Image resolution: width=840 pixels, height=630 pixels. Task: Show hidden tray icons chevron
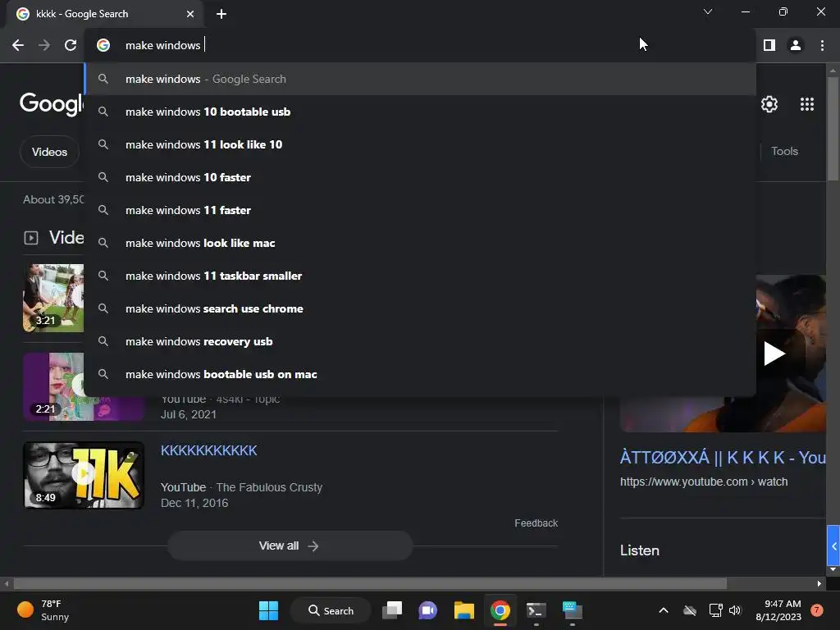pyautogui.click(x=663, y=610)
